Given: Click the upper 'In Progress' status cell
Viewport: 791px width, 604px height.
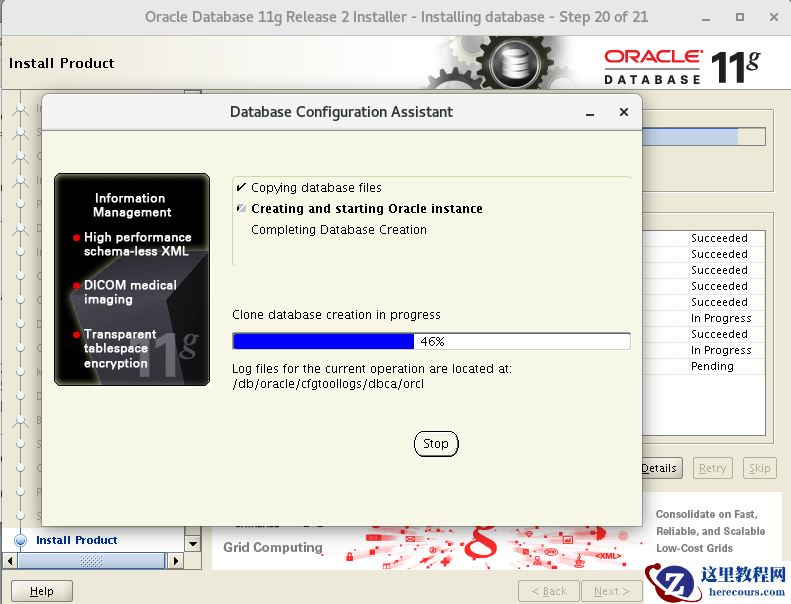Looking at the screenshot, I should pos(727,318).
